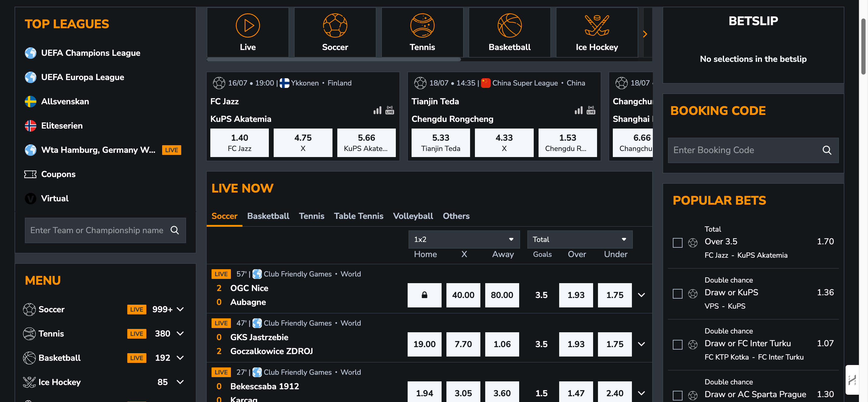Open the 1x2 market dropdown
The width and height of the screenshot is (868, 402).
(x=464, y=239)
